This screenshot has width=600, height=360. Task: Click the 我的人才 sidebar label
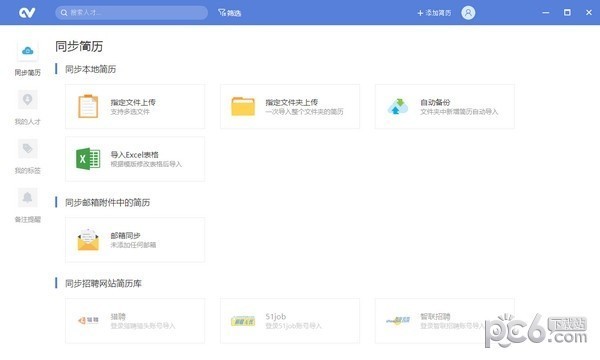tap(28, 122)
